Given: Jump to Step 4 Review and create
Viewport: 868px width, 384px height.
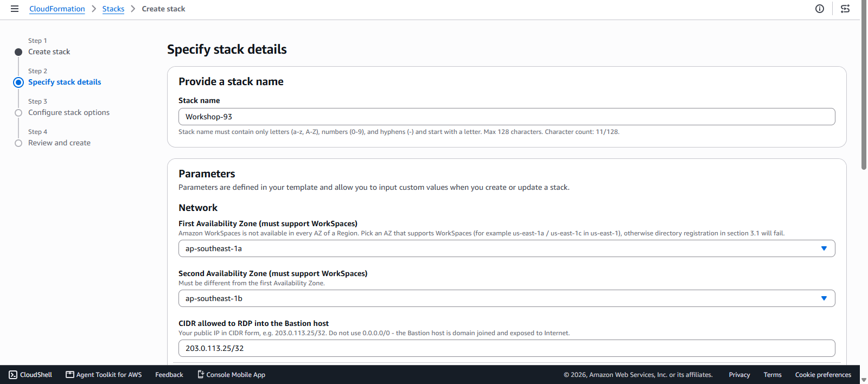Looking at the screenshot, I should tap(59, 143).
